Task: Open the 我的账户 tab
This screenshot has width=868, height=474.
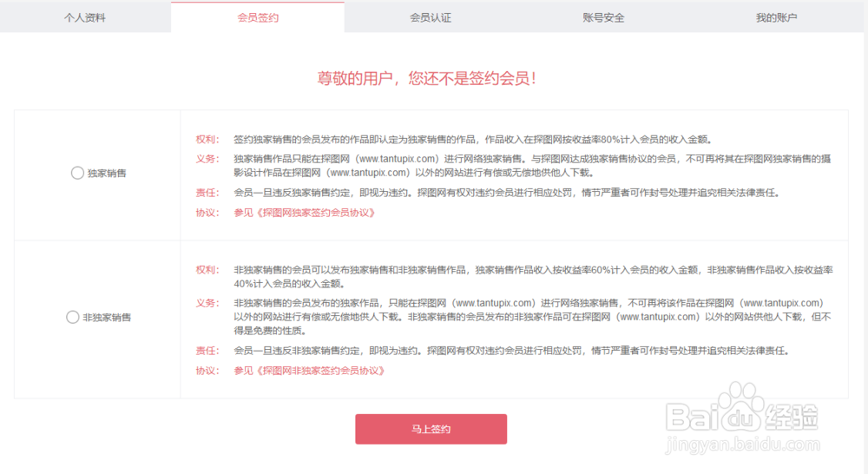Action: pyautogui.click(x=777, y=17)
